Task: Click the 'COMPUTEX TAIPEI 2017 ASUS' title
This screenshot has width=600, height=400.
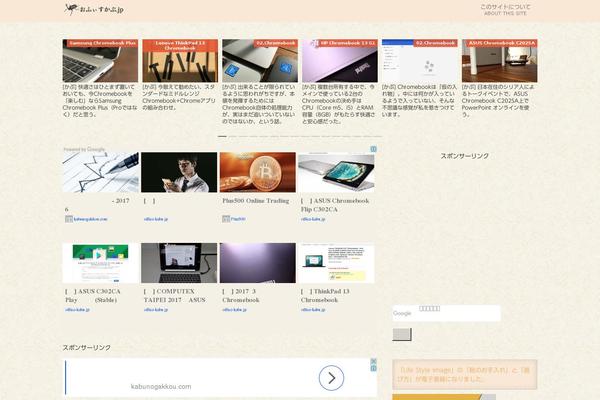Action: click(x=174, y=296)
